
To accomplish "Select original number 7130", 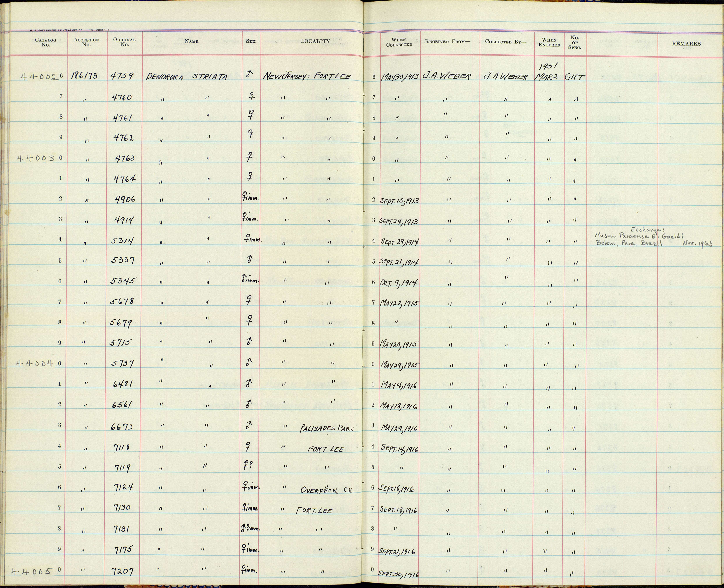I will tap(121, 508).
